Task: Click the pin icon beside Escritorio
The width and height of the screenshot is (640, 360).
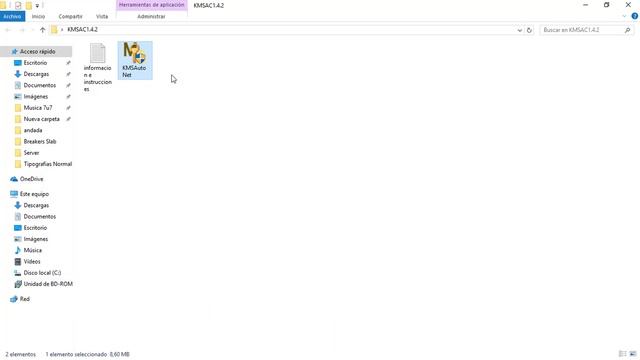Action: pos(68,63)
